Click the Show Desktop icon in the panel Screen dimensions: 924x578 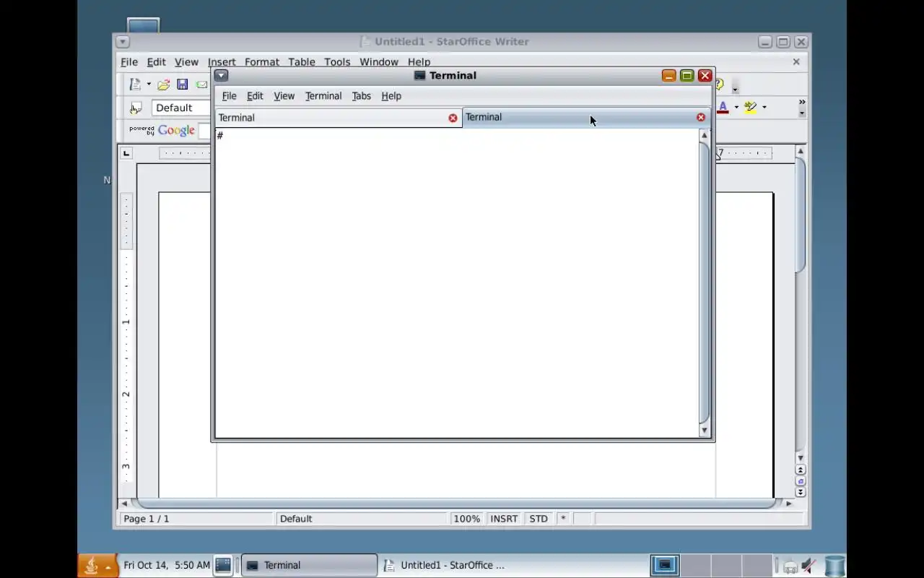[x=223, y=566]
